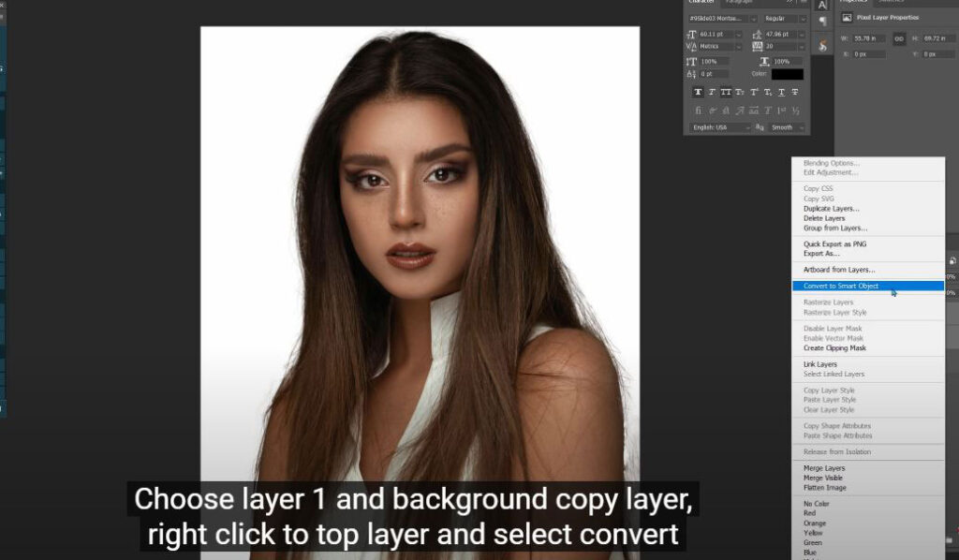959x560 pixels.
Task: Click the Small Caps icon
Action: [x=739, y=92]
